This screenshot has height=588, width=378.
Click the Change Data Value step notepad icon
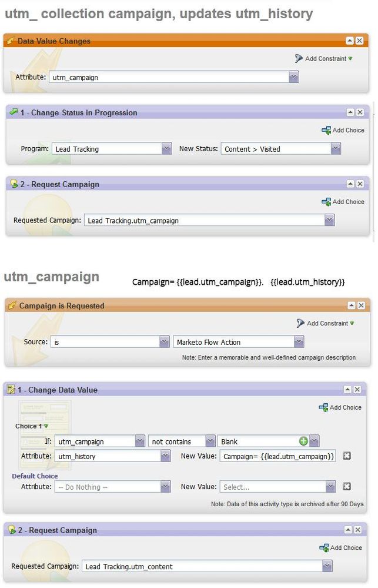pyautogui.click(x=11, y=389)
